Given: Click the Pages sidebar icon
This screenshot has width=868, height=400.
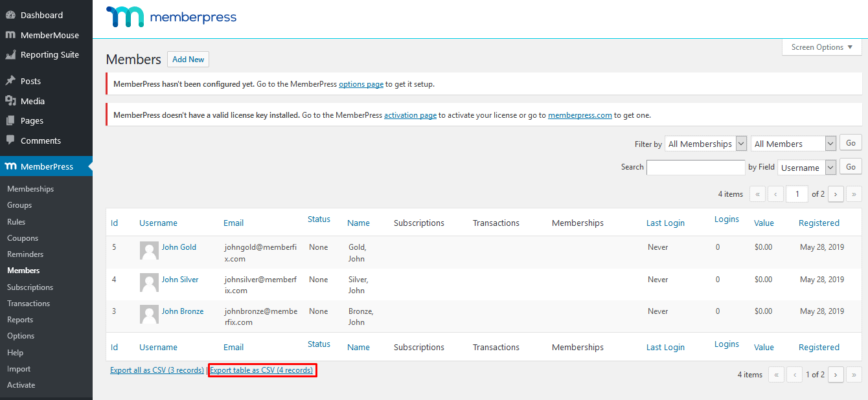Looking at the screenshot, I should (x=10, y=121).
